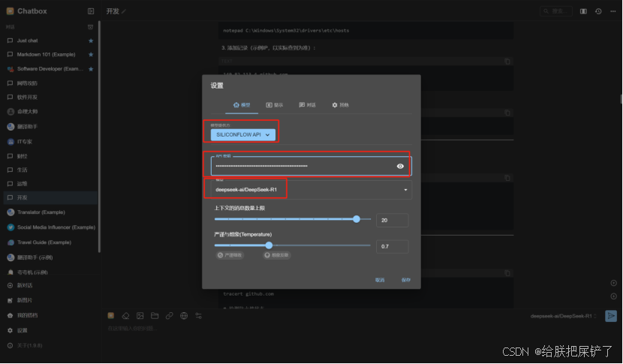Select the 严谨细致 temperature preset chip
623x364 pixels.
(230, 255)
